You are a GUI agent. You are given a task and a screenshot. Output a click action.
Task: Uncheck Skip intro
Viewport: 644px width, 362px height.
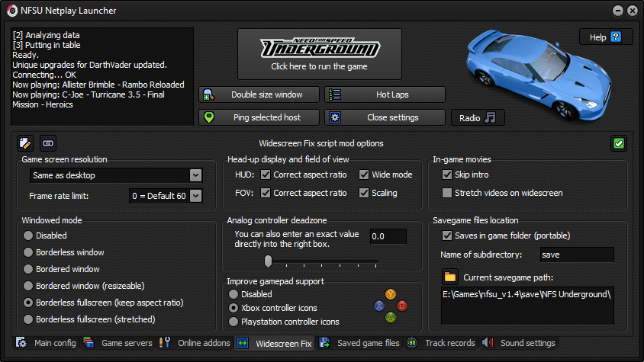pyautogui.click(x=447, y=175)
